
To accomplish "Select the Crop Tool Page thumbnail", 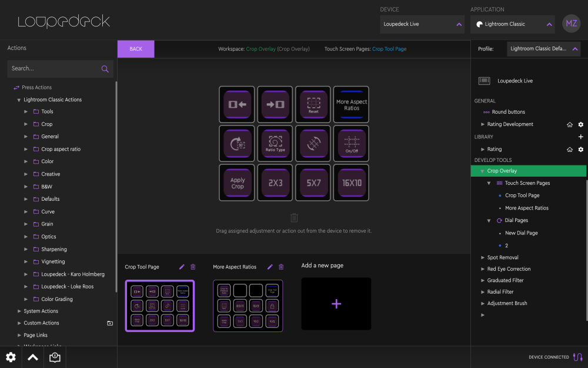I will point(160,306).
